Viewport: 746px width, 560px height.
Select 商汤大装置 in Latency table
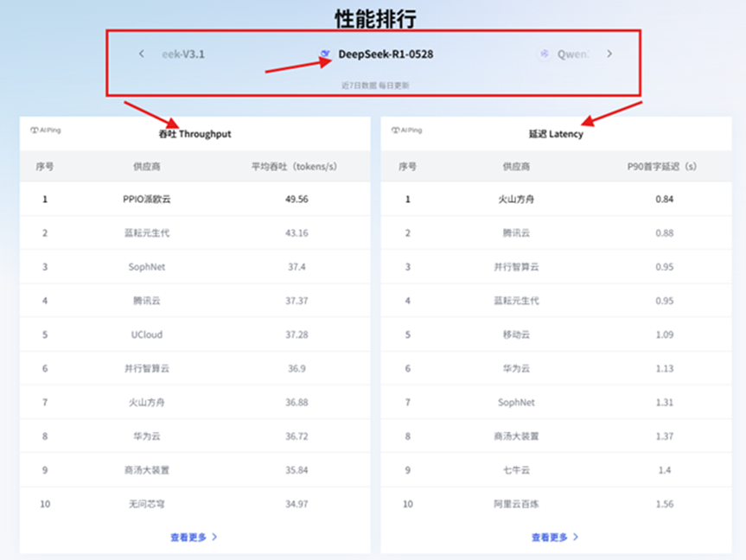(x=516, y=436)
